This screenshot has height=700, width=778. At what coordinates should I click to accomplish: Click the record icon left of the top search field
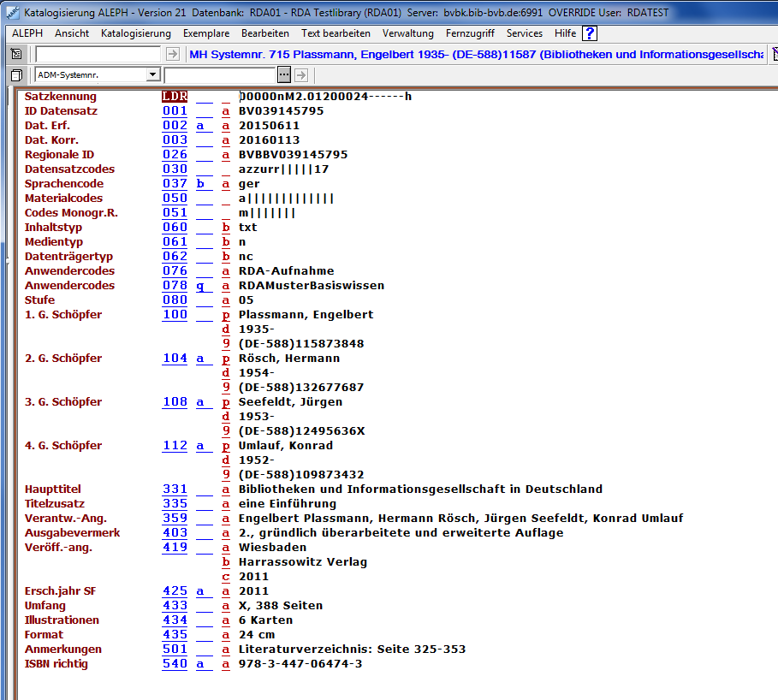click(x=16, y=54)
